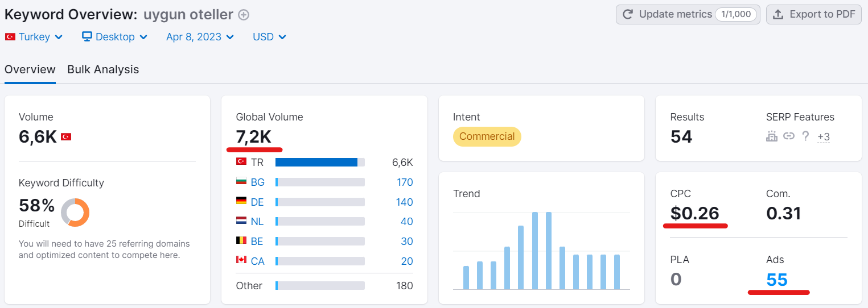Click the question mark SERP feature icon
Screen dimensions: 868x308
[805, 136]
